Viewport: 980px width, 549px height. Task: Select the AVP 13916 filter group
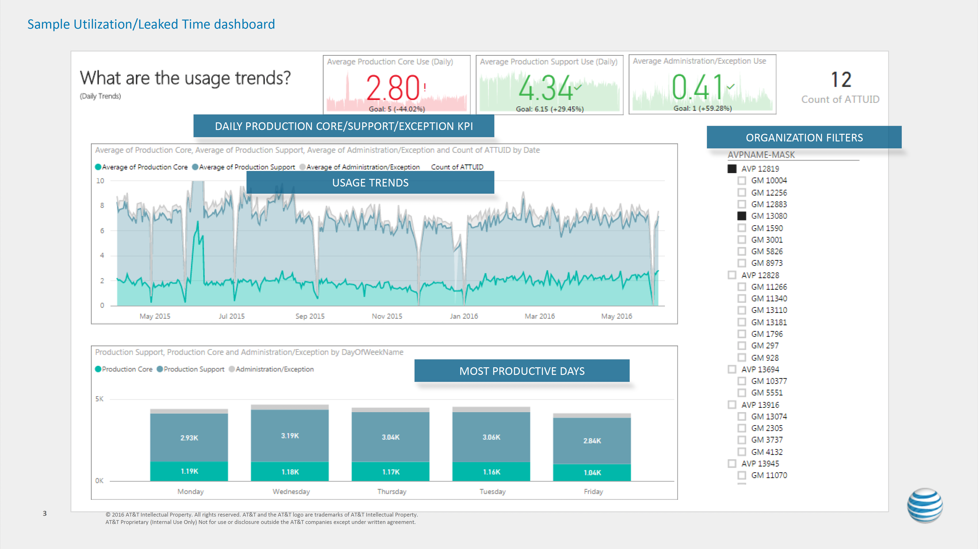tap(732, 404)
